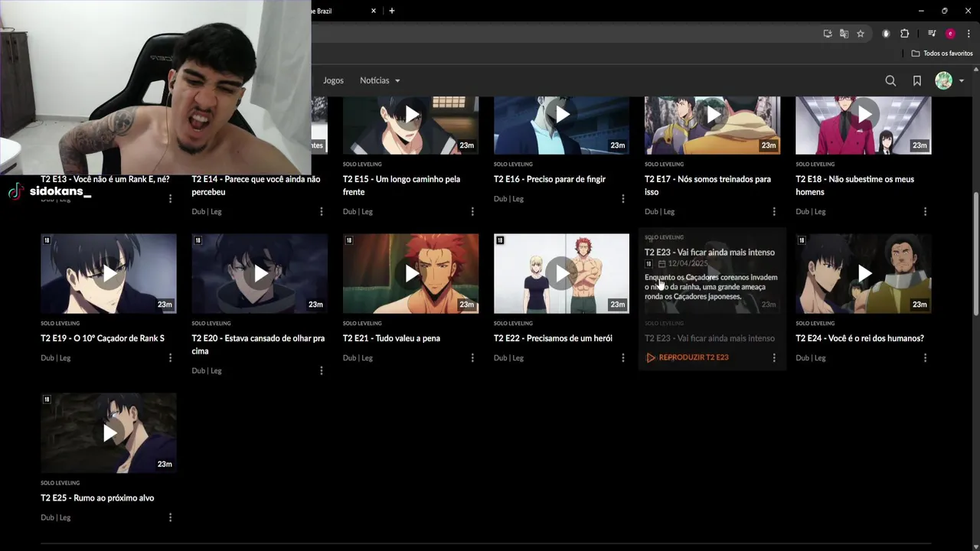Open three-dot menu for T2 E16
980x551 pixels.
point(622,198)
